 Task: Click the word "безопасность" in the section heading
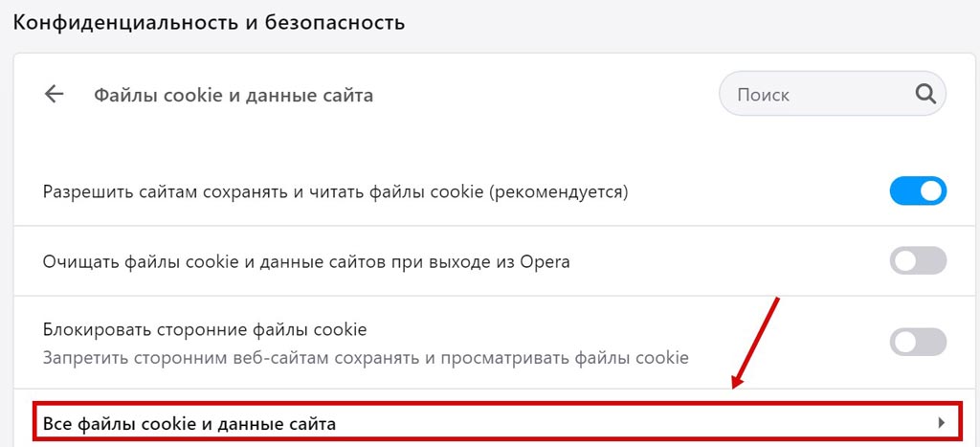coord(337,21)
